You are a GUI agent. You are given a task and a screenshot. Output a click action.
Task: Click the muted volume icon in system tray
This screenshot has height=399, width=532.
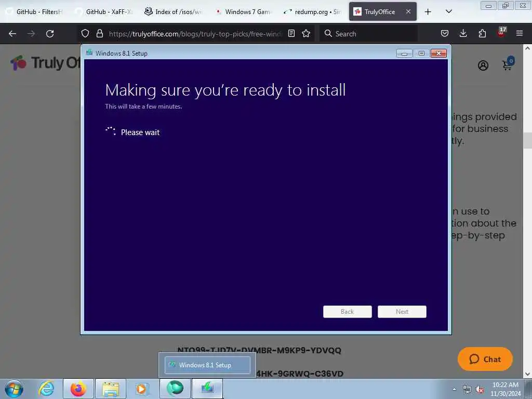[x=480, y=389]
